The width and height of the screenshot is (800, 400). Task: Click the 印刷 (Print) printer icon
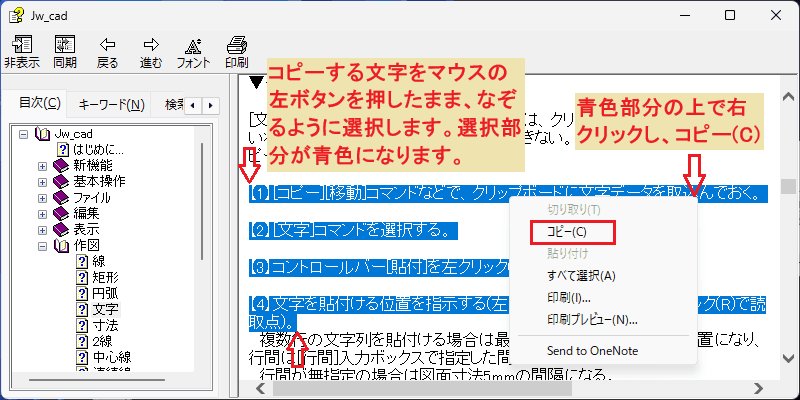pos(237,45)
